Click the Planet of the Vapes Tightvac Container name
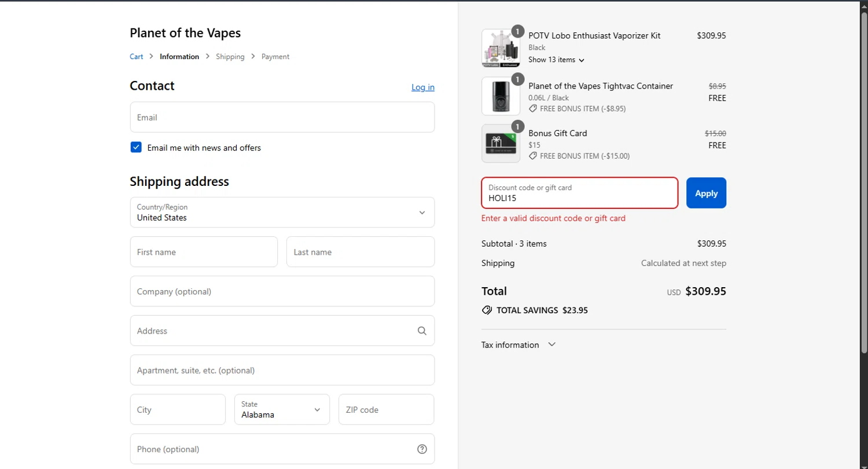The image size is (868, 469). tap(601, 86)
